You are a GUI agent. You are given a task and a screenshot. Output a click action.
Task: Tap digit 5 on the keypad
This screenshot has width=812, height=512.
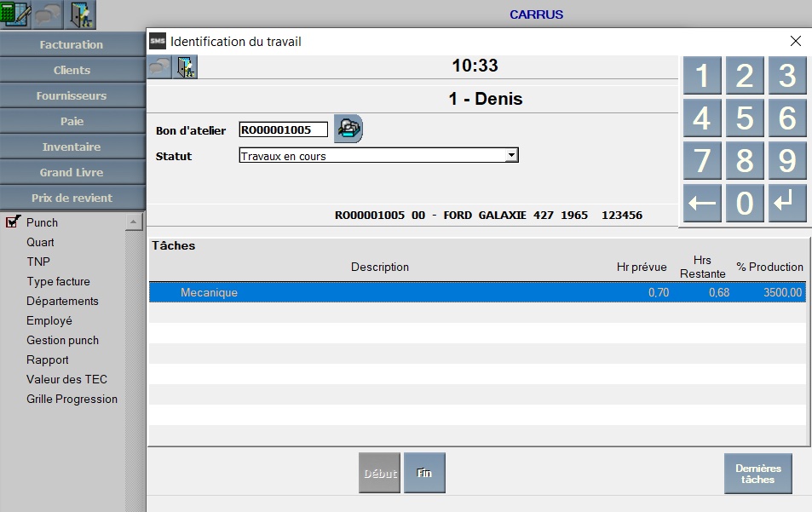pyautogui.click(x=745, y=118)
